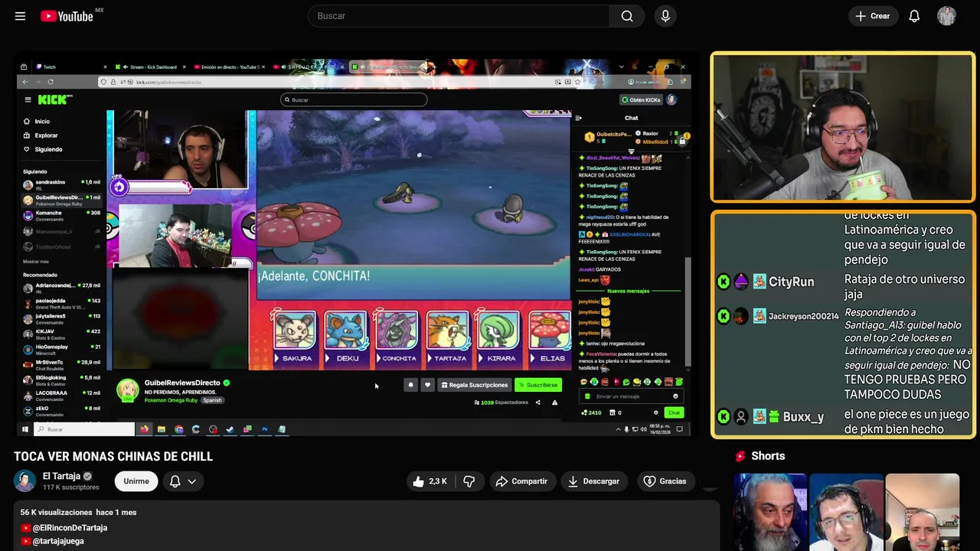Like the video with thumbs up
980x551 pixels.
[430, 481]
